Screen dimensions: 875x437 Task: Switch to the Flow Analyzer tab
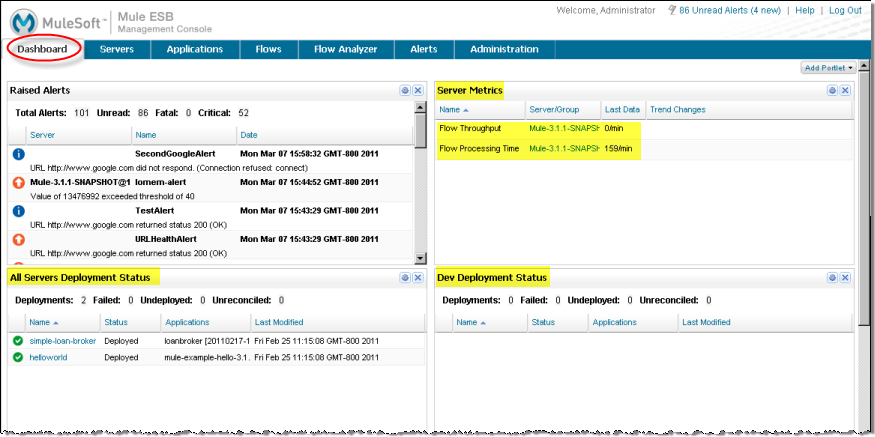tap(345, 49)
